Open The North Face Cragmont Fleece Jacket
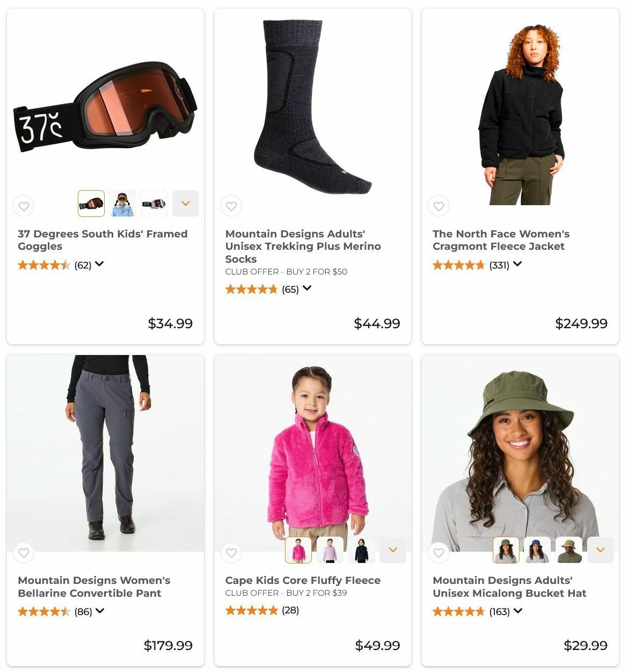 click(501, 240)
